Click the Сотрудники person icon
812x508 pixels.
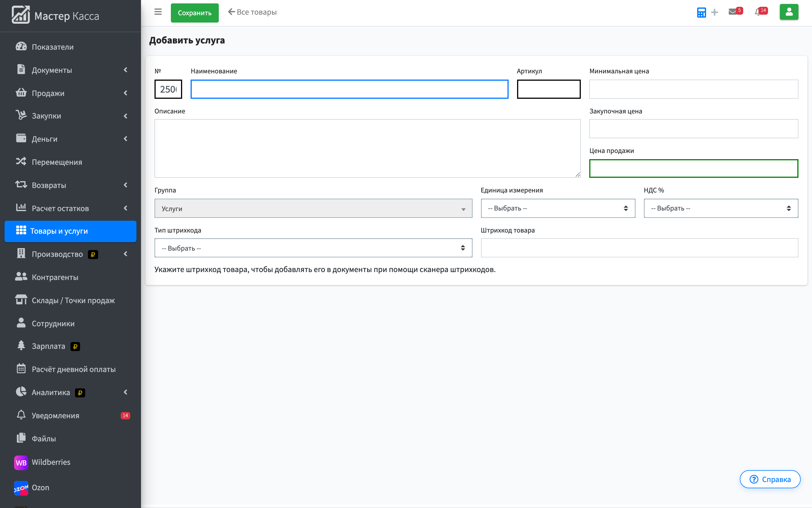(x=21, y=323)
